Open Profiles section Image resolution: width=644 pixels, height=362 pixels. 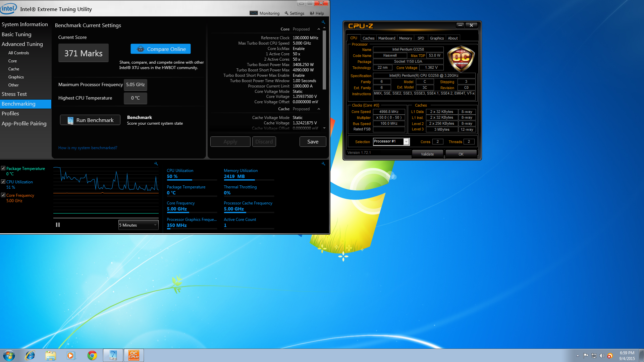click(x=10, y=114)
